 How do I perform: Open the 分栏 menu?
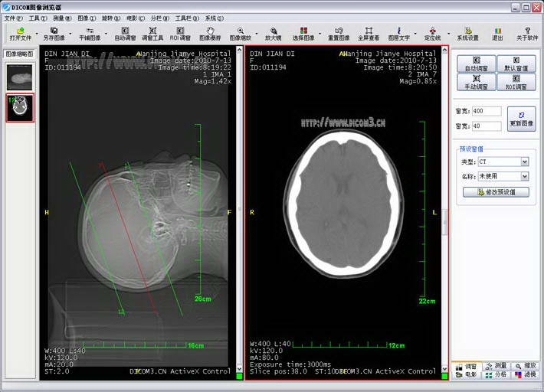pyautogui.click(x=159, y=18)
